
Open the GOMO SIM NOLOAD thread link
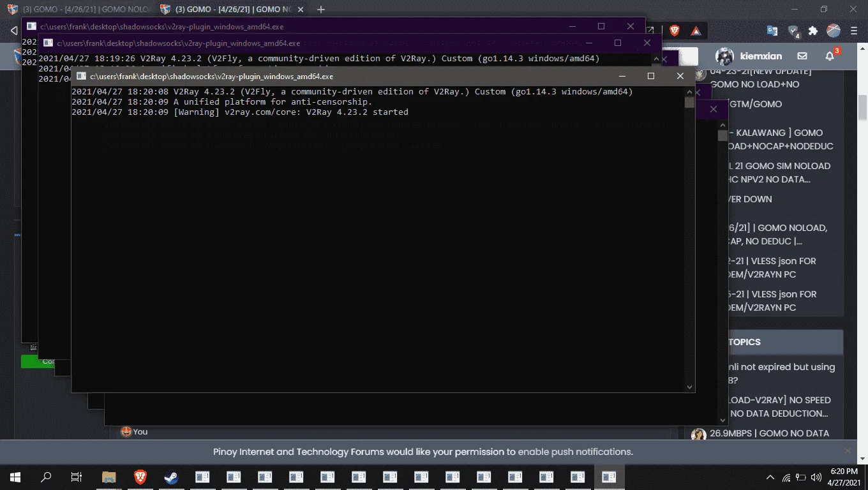tap(779, 172)
